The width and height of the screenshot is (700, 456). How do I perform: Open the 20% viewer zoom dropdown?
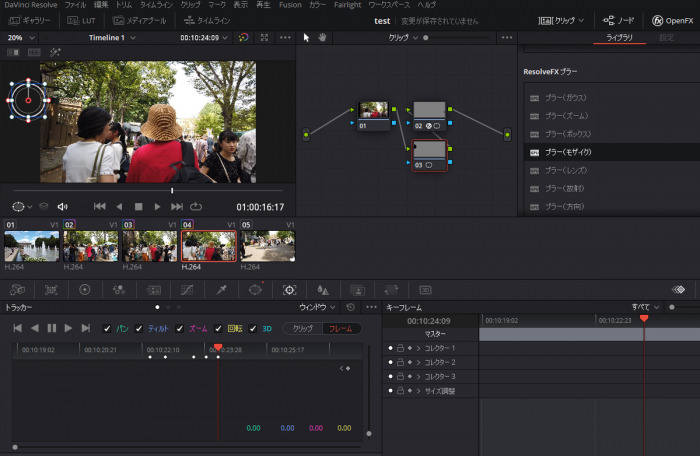(21, 38)
